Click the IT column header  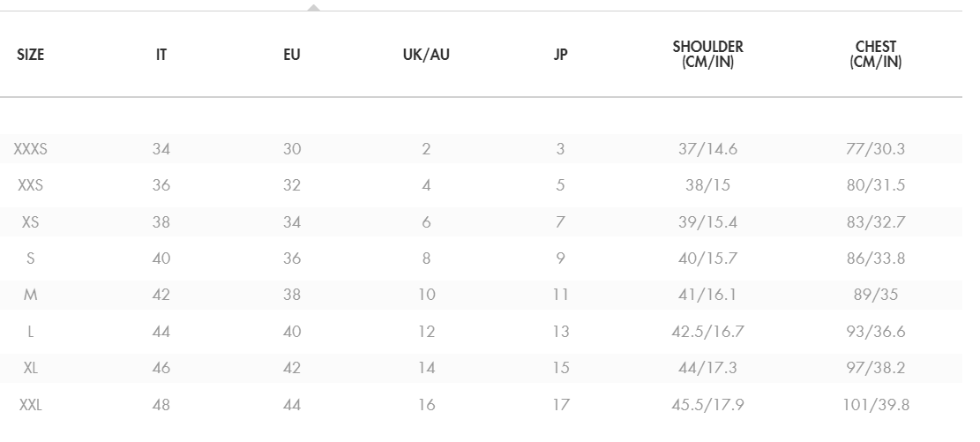[161, 55]
